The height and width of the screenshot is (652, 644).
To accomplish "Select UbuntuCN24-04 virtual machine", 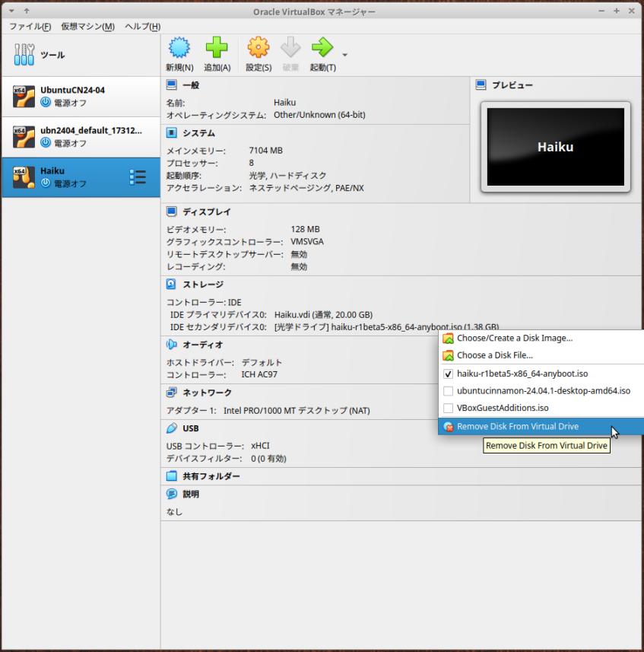I will tap(81, 97).
